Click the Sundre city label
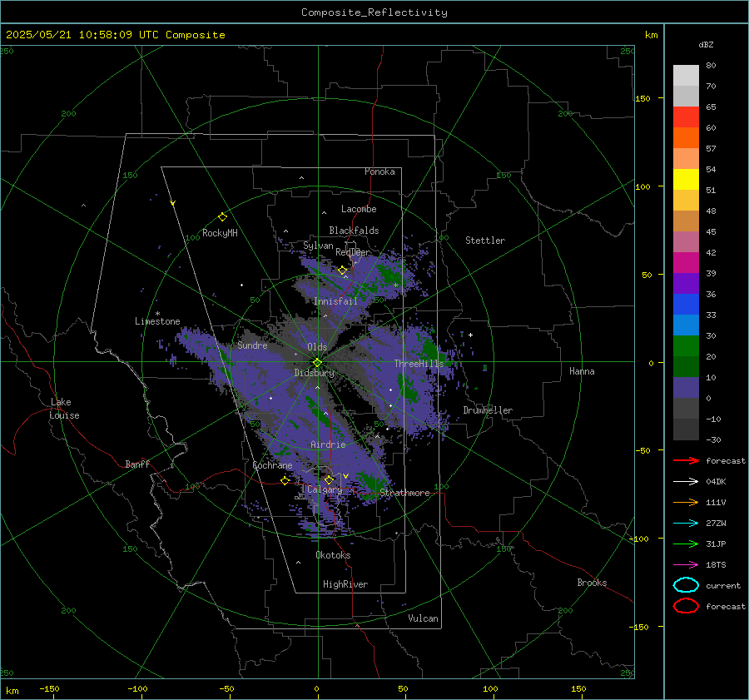The width and height of the screenshot is (749, 700). [x=252, y=345]
